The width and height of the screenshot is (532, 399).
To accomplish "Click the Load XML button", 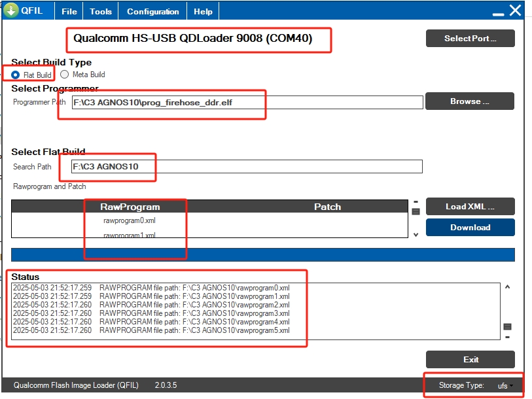I will coord(470,206).
